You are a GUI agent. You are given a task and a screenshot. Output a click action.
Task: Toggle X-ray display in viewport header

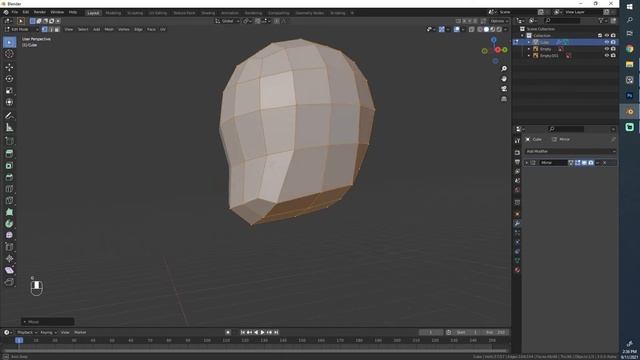(x=471, y=29)
